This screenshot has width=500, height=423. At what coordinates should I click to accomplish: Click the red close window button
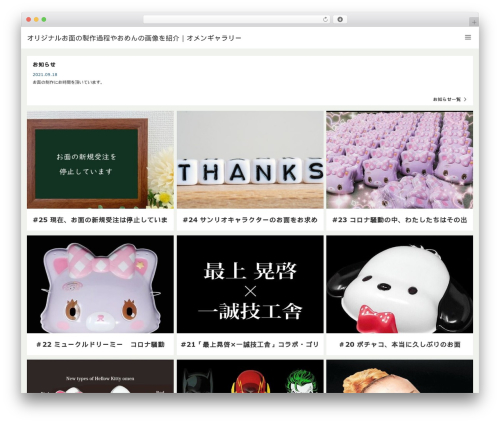pyautogui.click(x=29, y=20)
